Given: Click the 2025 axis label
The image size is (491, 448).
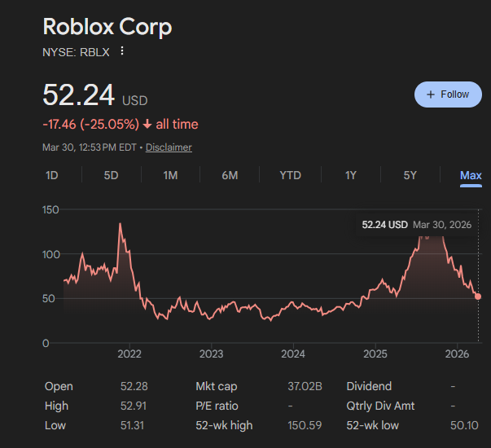Looking at the screenshot, I should click(x=375, y=354).
